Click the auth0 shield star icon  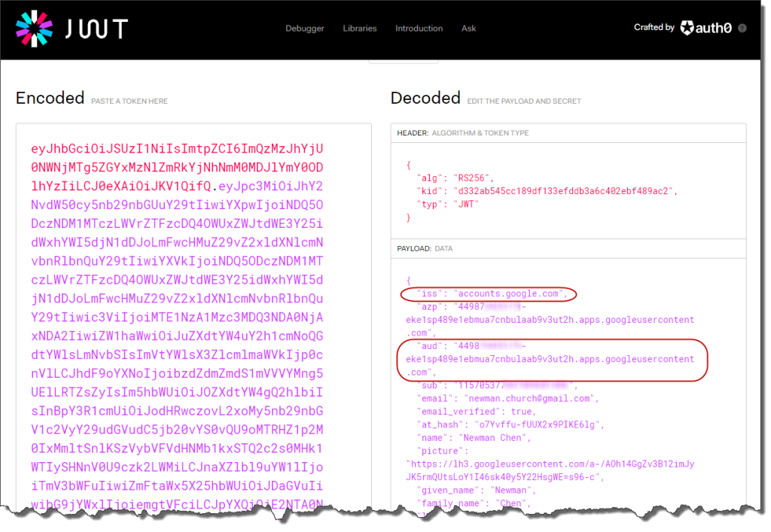pyautogui.click(x=687, y=28)
